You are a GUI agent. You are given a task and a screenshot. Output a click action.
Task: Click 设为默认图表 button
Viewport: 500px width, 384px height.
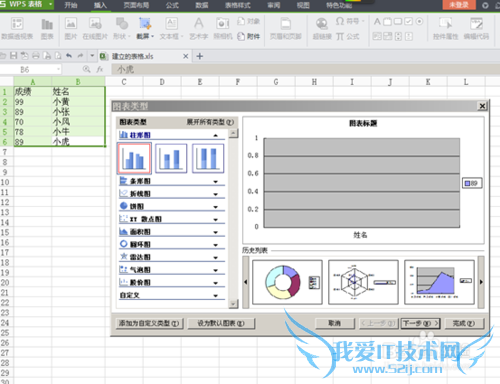pos(221,323)
